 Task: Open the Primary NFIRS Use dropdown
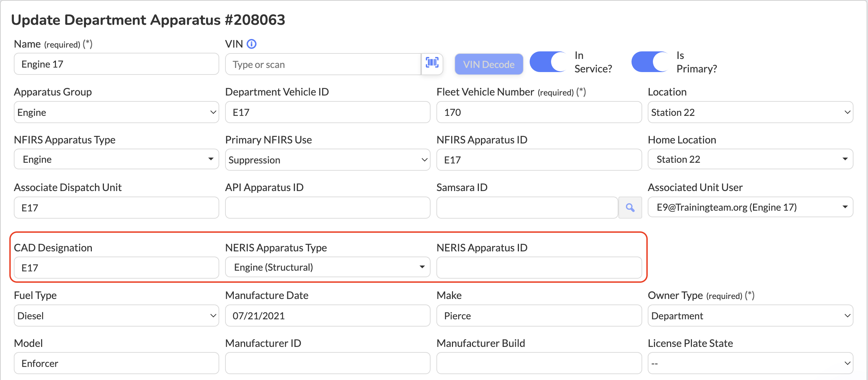[x=327, y=160]
